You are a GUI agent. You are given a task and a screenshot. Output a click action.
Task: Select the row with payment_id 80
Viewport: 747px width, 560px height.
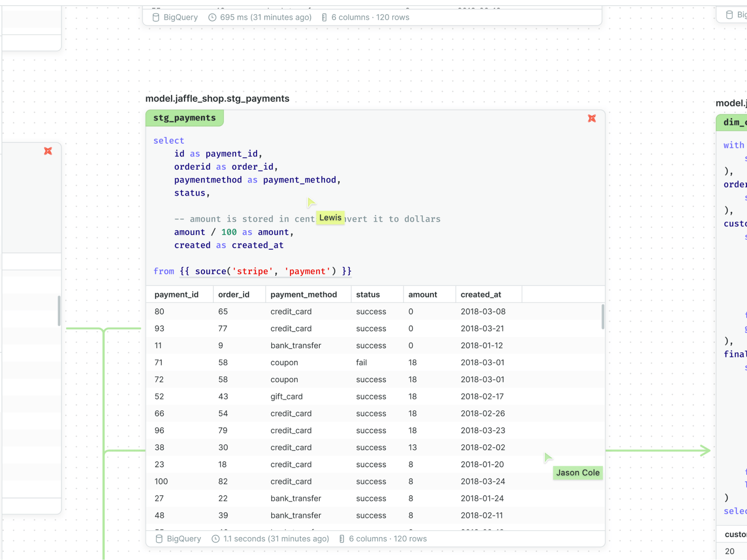pos(327,311)
